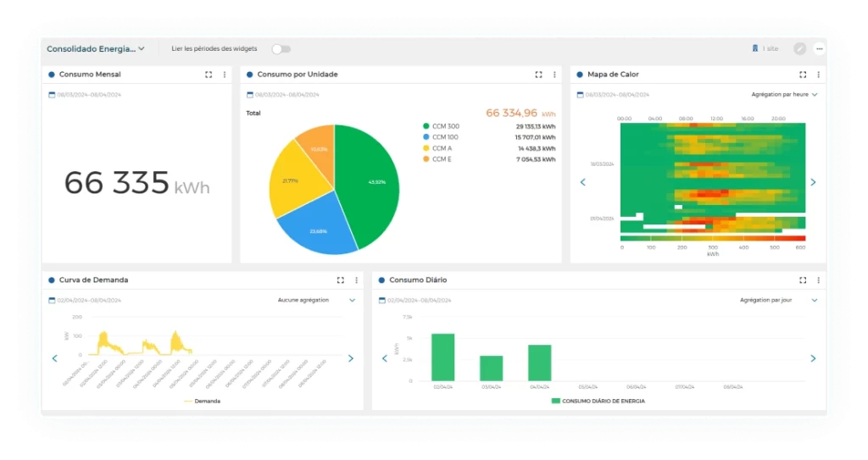Screen dimensions: 868x460
Task: Open Agrégation par heure dropdown
Action: tap(784, 95)
